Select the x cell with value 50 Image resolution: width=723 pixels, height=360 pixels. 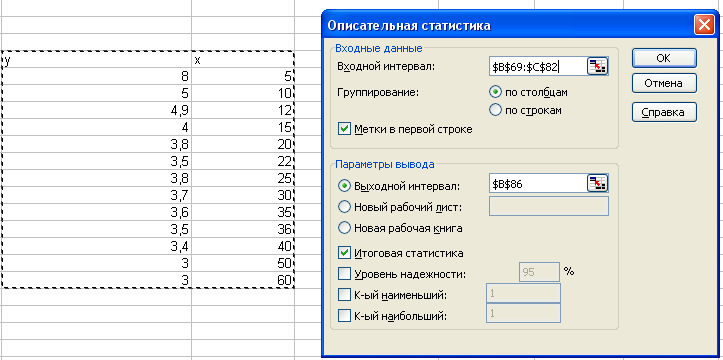click(243, 264)
